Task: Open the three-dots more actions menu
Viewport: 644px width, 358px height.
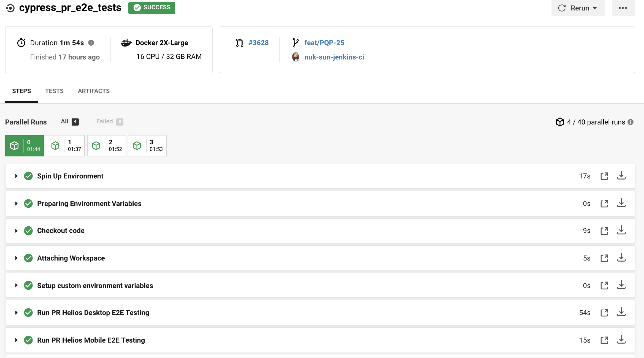Action: (623, 8)
